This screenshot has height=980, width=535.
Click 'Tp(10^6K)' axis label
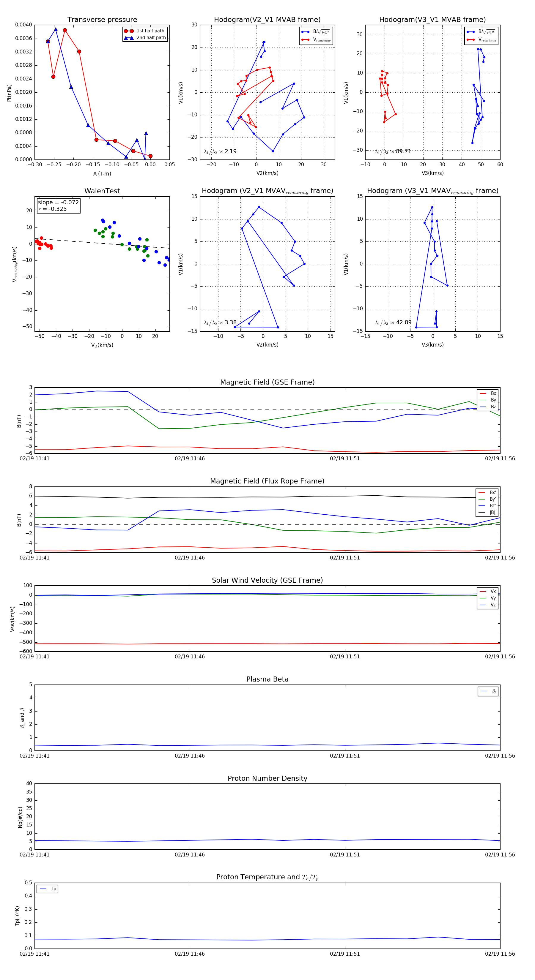(x=17, y=916)
